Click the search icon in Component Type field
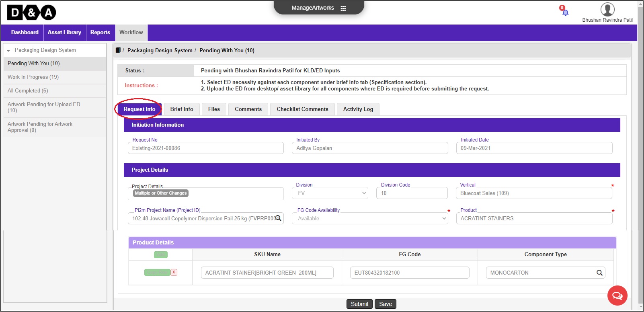Viewport: 644px width, 312px height. [x=599, y=273]
